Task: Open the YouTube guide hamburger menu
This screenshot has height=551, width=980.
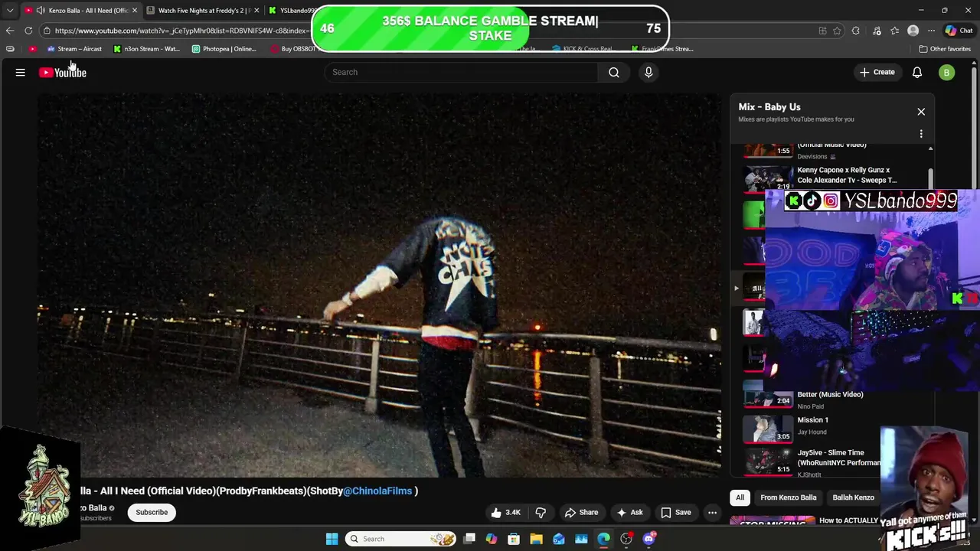Action: pyautogui.click(x=21, y=73)
